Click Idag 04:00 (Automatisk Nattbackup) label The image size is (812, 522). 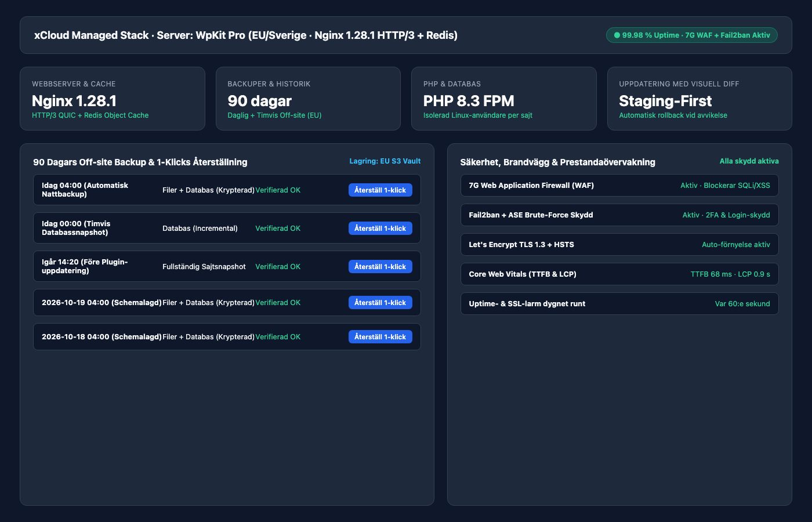[85, 190]
